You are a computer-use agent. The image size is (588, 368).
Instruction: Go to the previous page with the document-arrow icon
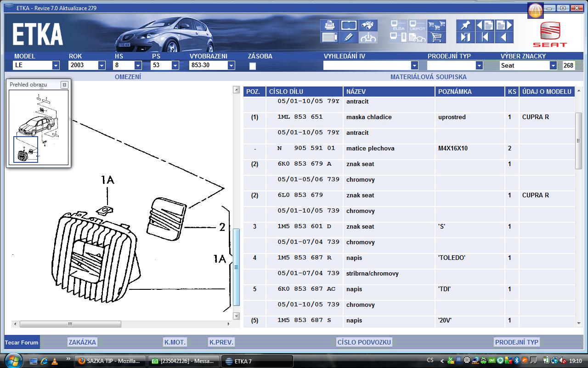point(485,25)
